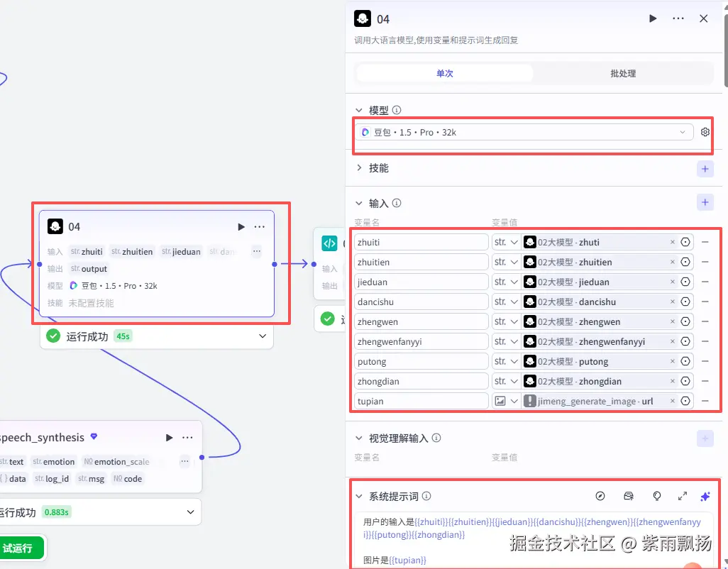Show hidden inputs on speech_synthesis node

tap(184, 461)
